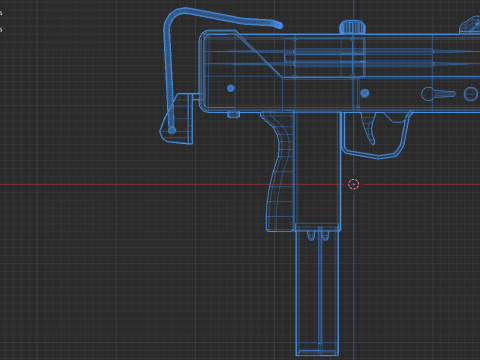Select the magazine catch tabs at the grip base
The image size is (480, 360).
point(318,236)
